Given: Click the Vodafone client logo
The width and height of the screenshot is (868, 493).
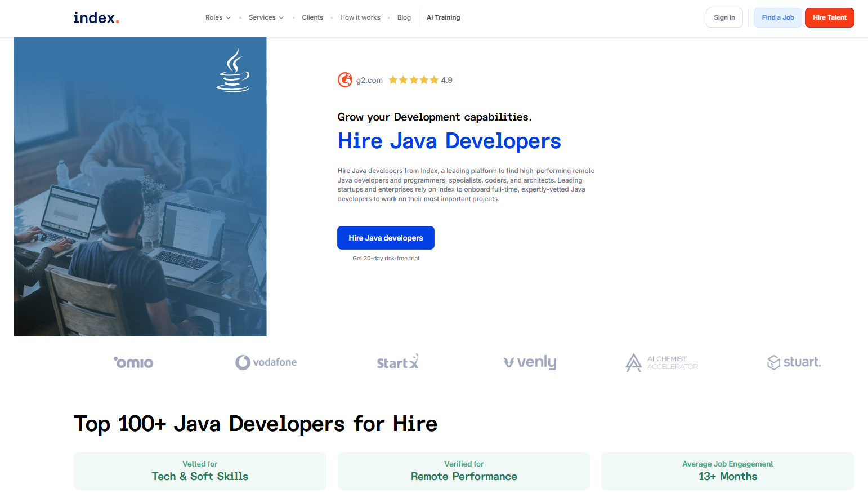Looking at the screenshot, I should coord(266,362).
